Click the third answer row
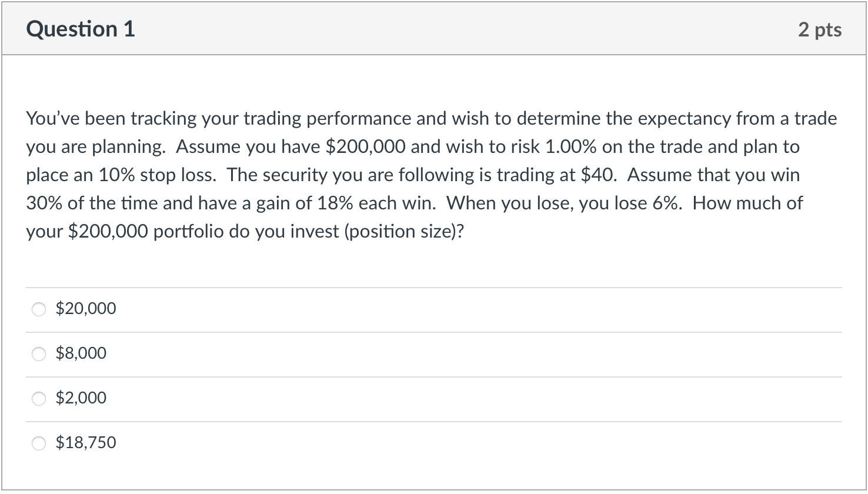868x494 pixels. point(235,398)
